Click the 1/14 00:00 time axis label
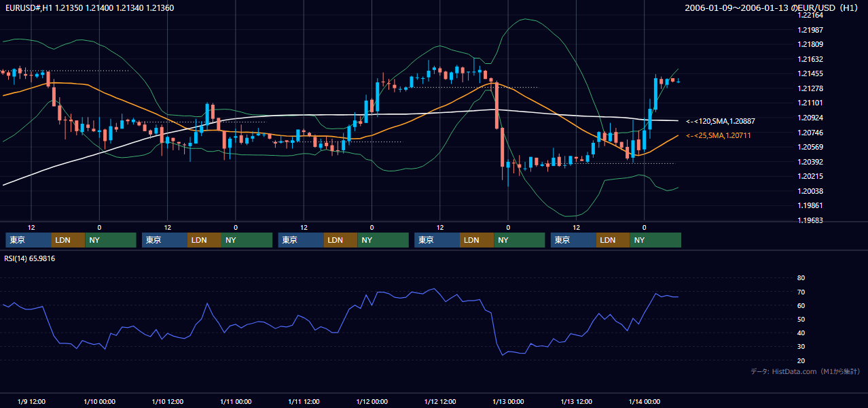The width and height of the screenshot is (868, 408). (644, 401)
